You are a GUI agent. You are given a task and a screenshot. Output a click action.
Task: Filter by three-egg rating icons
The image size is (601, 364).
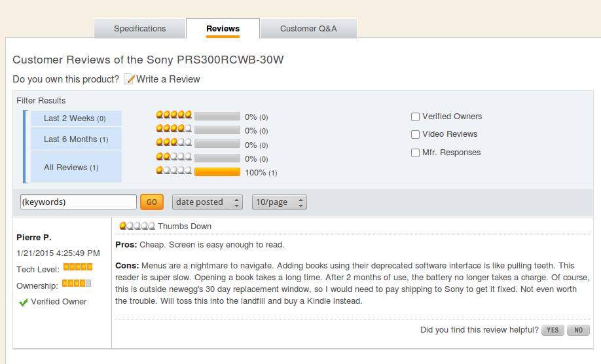point(173,143)
